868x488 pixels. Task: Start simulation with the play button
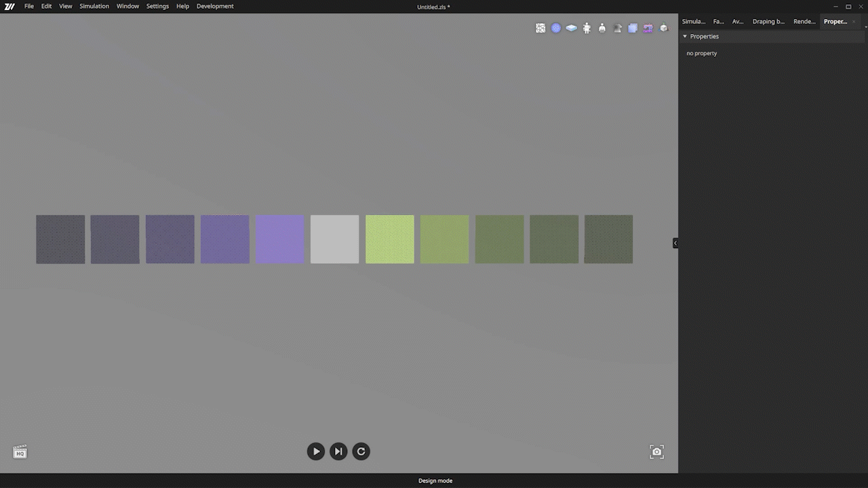coord(316,451)
